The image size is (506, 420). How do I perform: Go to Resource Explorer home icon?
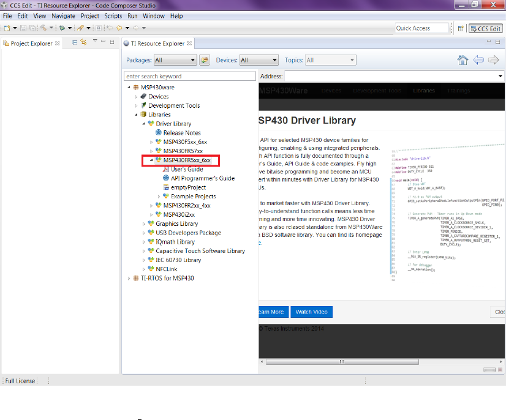click(x=463, y=60)
